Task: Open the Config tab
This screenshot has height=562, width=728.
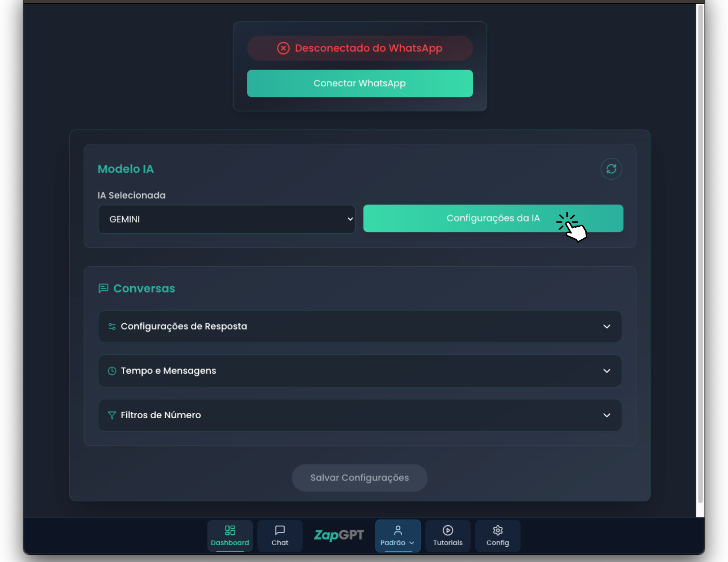Action: 498,535
